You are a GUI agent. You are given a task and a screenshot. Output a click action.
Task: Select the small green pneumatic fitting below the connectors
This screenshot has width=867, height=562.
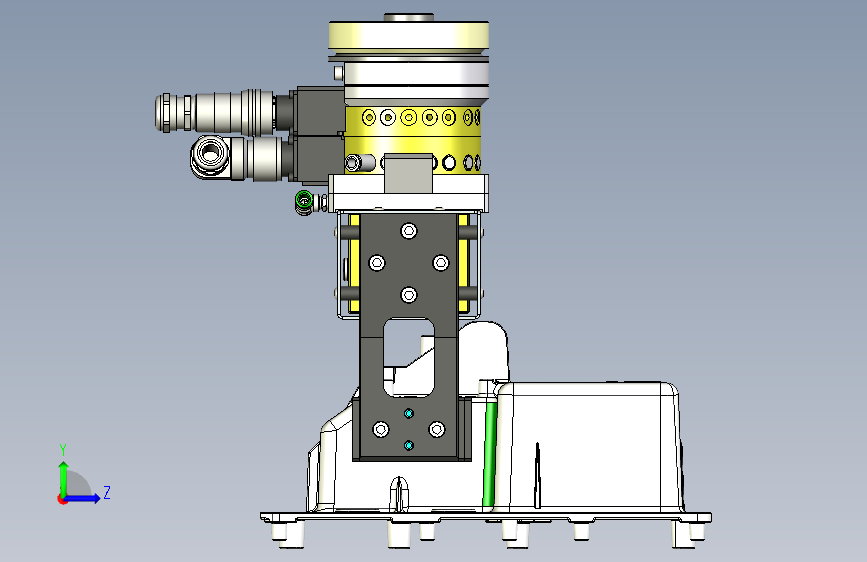304,202
